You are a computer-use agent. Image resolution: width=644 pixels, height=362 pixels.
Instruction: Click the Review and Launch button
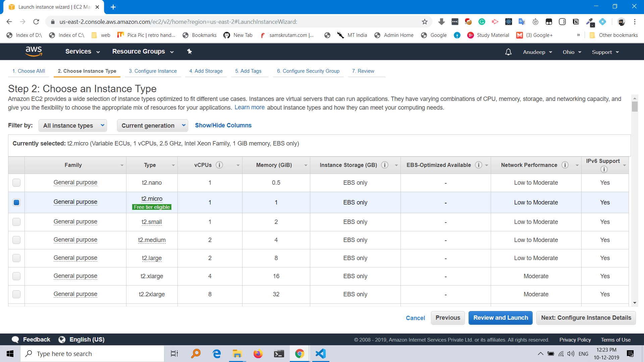pyautogui.click(x=500, y=318)
